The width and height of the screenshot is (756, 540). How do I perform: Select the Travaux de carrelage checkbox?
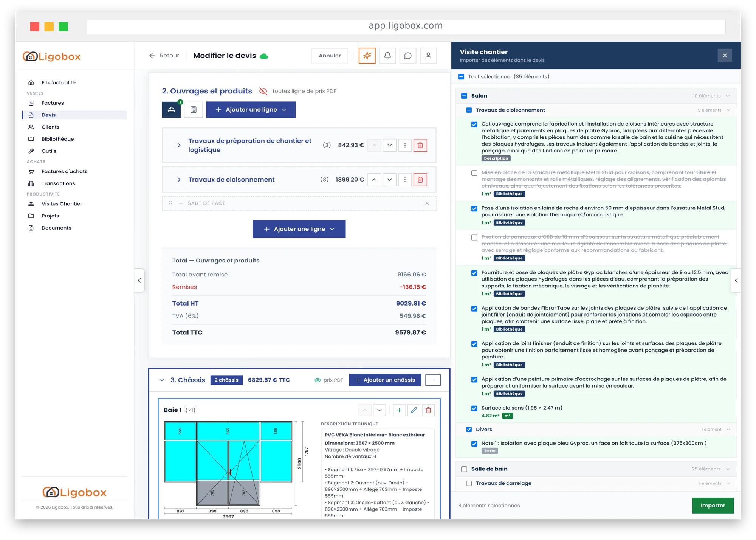469,483
